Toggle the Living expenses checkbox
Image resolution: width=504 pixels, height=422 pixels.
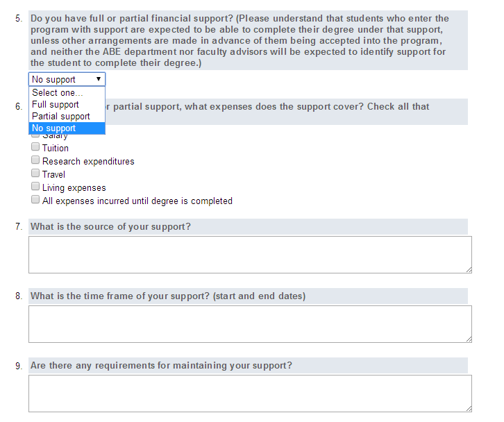(35, 187)
